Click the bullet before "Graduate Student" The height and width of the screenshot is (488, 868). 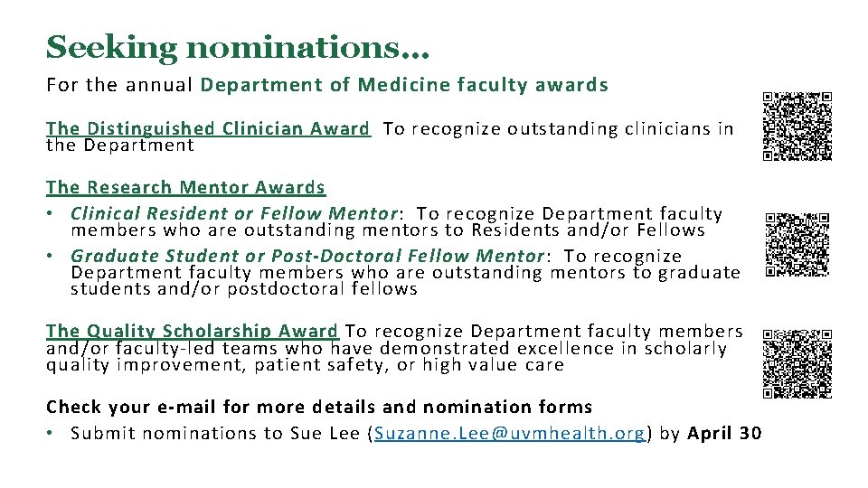[x=52, y=256]
